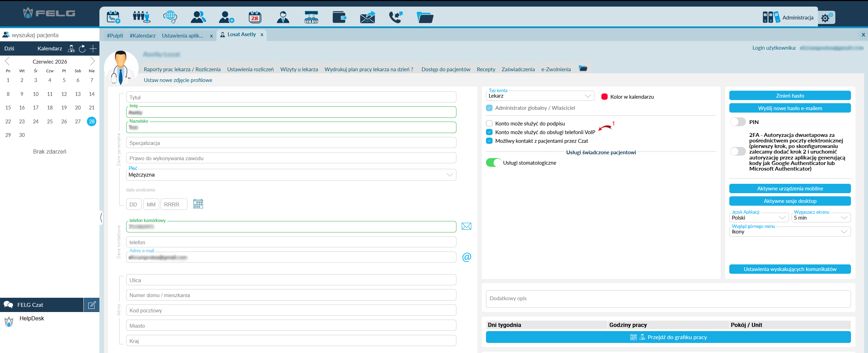
Task: Click Wyślij nowe hasło e-mailem
Action: click(790, 108)
